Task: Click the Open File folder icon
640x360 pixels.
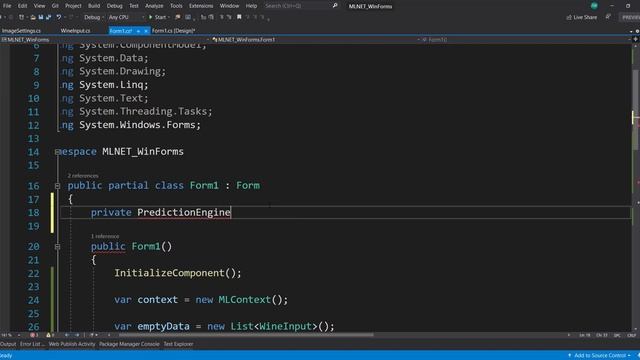Action: (x=33, y=17)
